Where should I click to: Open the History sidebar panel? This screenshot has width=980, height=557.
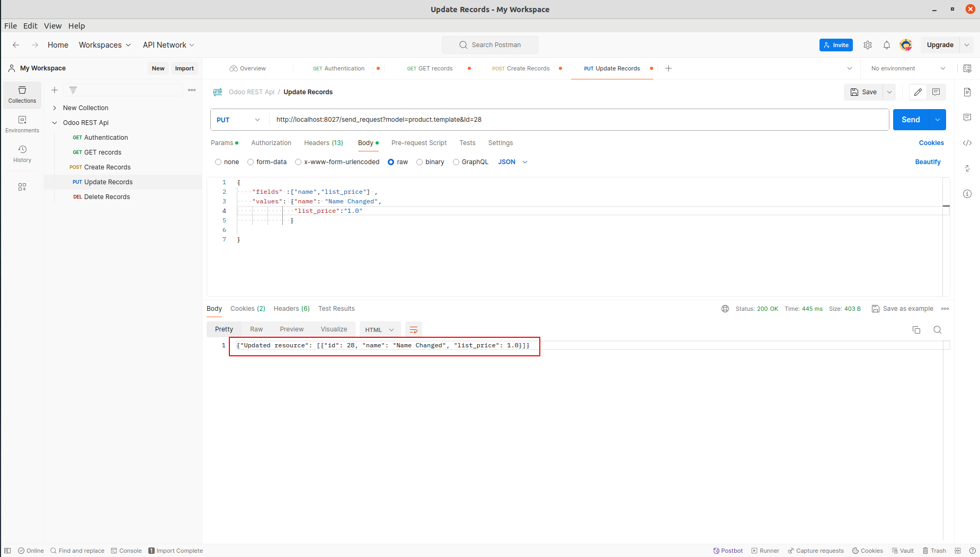(22, 154)
